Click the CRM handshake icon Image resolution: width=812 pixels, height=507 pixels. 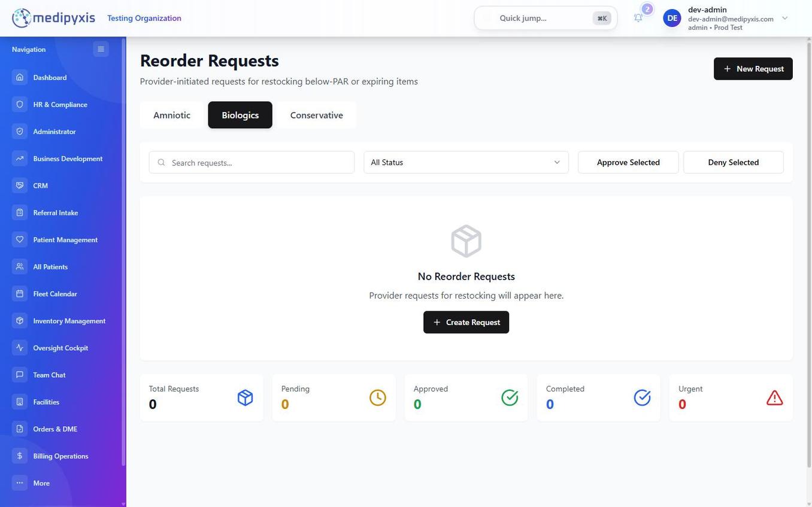click(20, 186)
